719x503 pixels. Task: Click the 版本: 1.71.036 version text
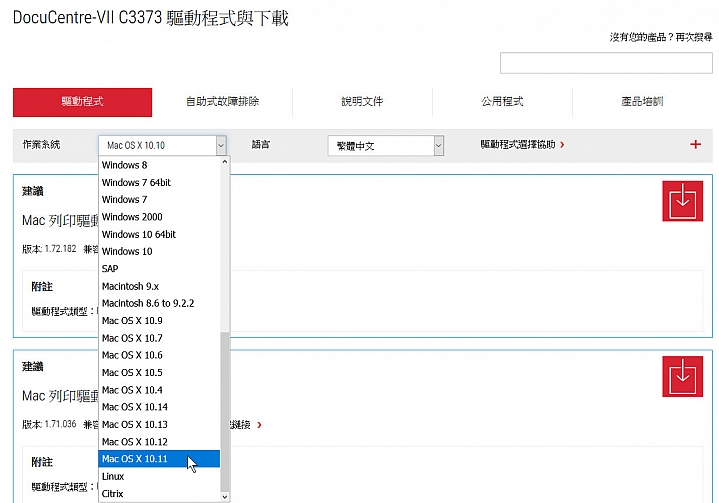[x=49, y=424]
